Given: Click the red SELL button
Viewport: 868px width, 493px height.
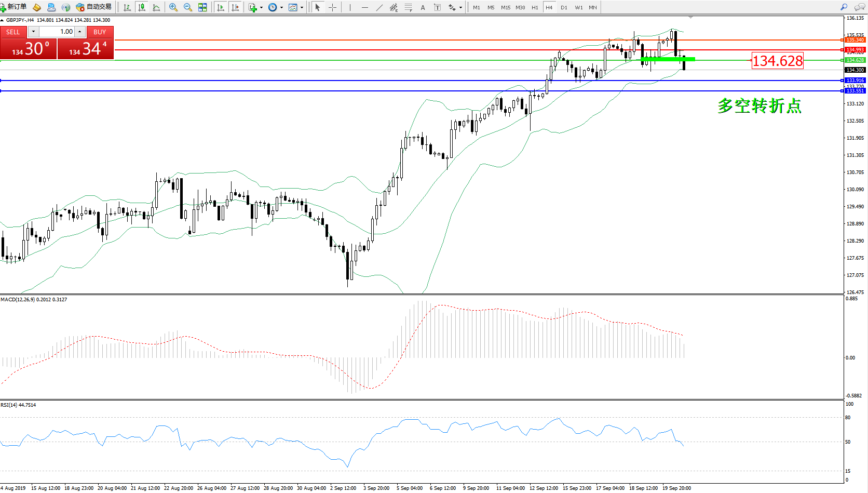Looking at the screenshot, I should tap(13, 32).
